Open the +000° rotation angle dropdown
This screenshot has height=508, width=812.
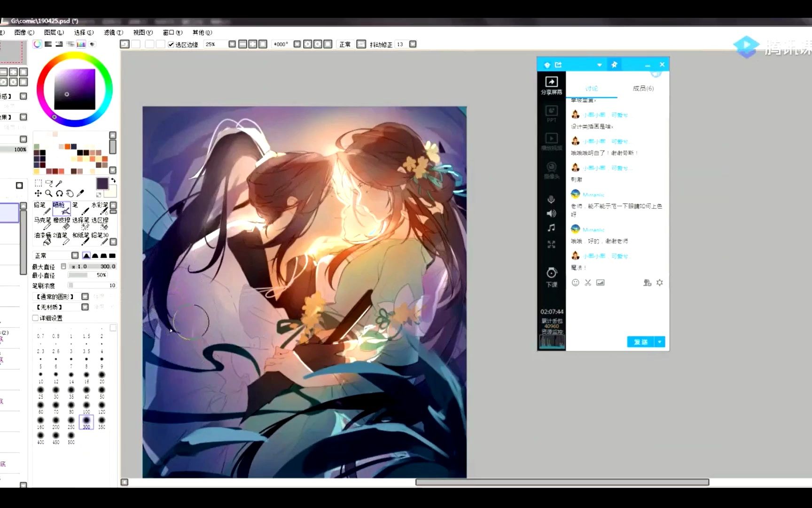click(297, 44)
